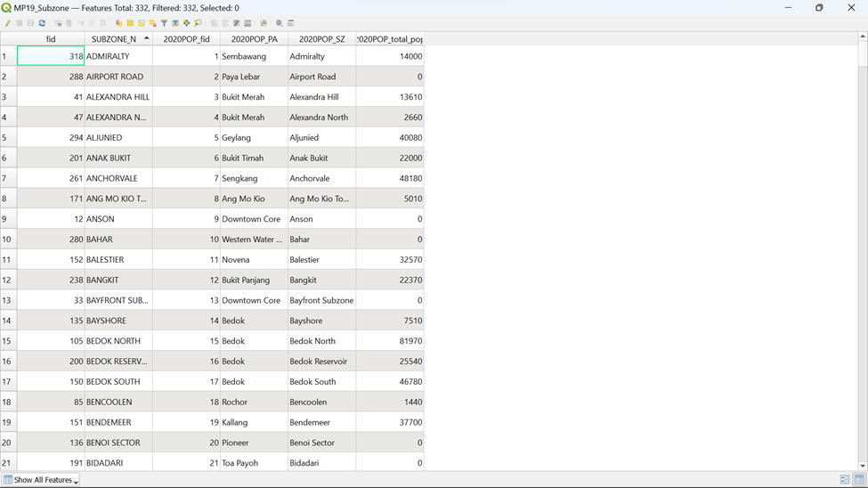This screenshot has height=488, width=868.
Task: Click the fid column header
Action: coord(51,39)
